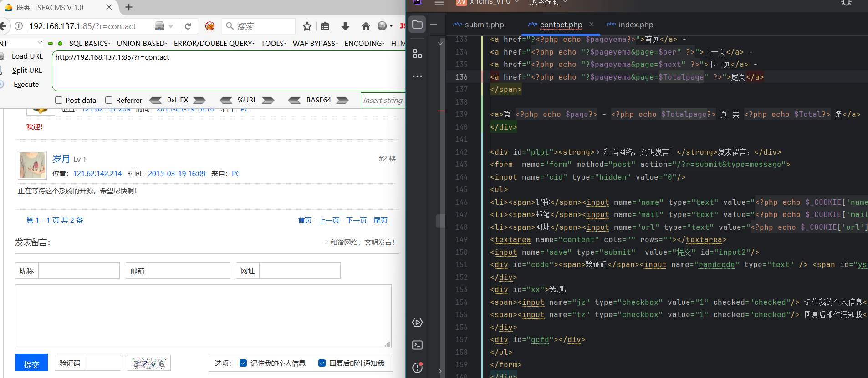Image resolution: width=868 pixels, height=378 pixels.
Task: Open the downloads arrow icon
Action: pos(345,26)
